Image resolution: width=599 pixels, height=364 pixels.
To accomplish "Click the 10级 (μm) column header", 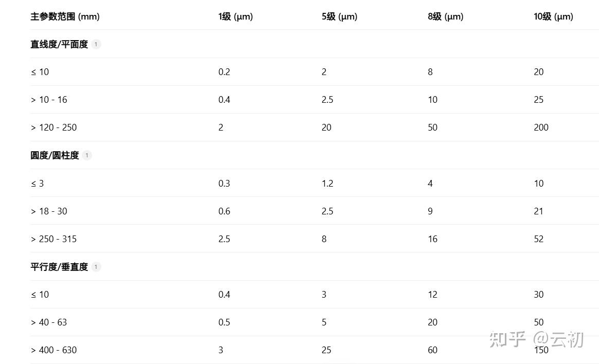I will pyautogui.click(x=553, y=16).
